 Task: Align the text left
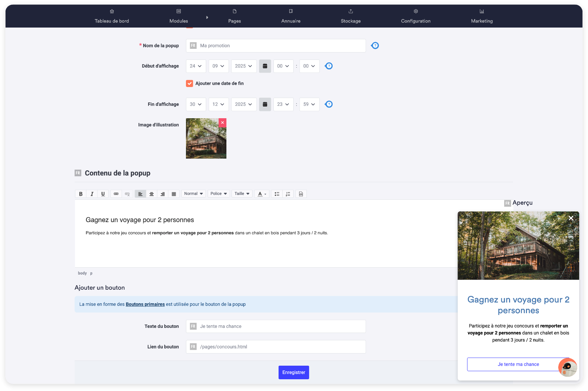point(140,194)
